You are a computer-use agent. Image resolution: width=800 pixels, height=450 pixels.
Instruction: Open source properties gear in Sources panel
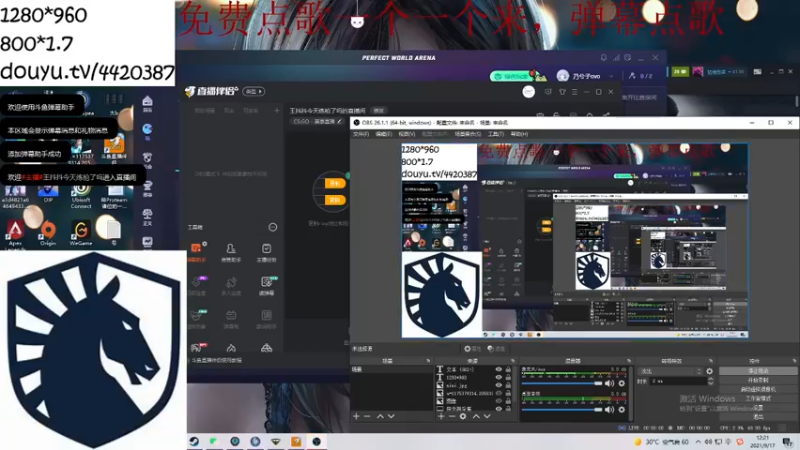pyautogui.click(x=463, y=416)
